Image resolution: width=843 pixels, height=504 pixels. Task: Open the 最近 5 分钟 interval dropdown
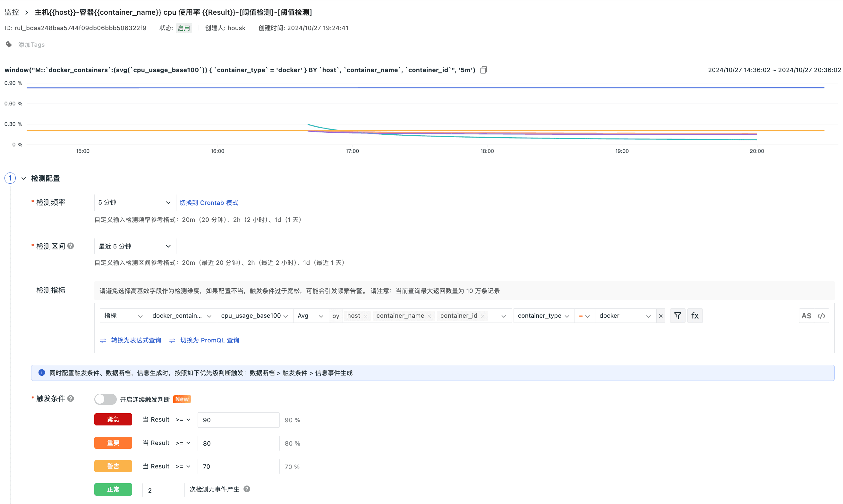135,246
